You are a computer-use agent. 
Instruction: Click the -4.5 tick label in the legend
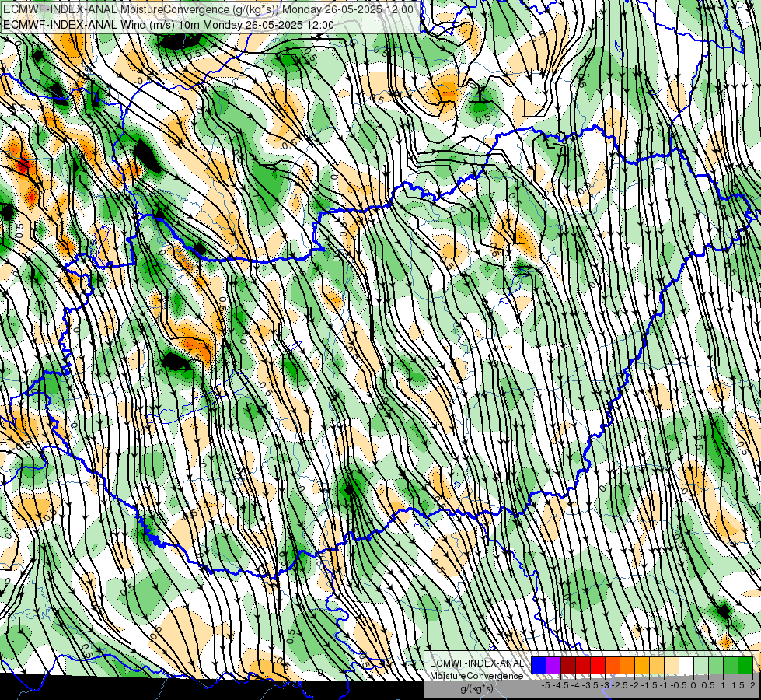pos(561,685)
